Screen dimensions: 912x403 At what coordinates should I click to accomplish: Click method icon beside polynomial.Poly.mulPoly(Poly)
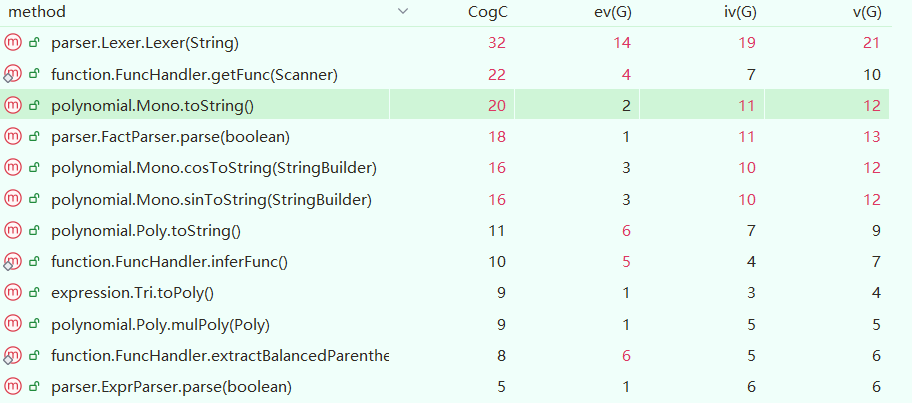12,324
